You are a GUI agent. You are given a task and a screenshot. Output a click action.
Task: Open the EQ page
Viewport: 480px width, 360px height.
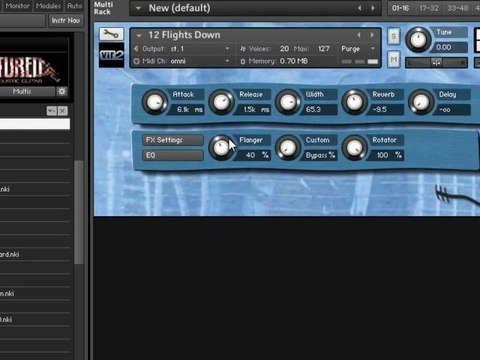coord(173,155)
